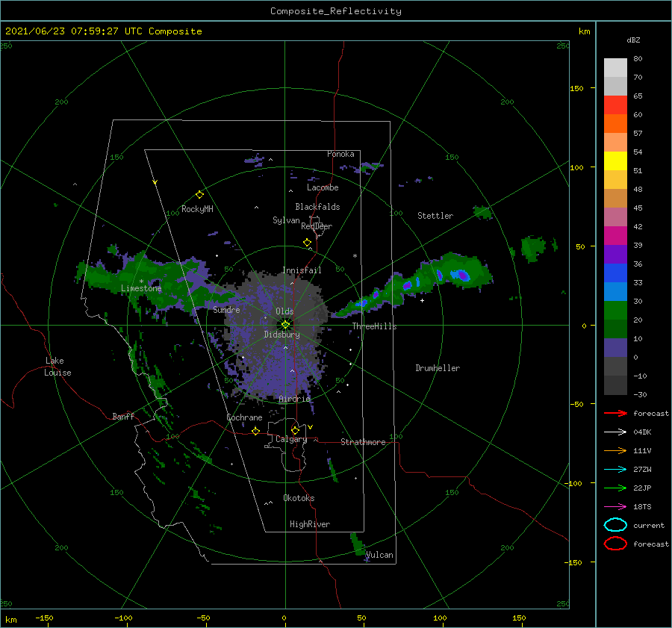Select the Strathmore label
This screenshot has width=672, height=628.
(x=363, y=442)
